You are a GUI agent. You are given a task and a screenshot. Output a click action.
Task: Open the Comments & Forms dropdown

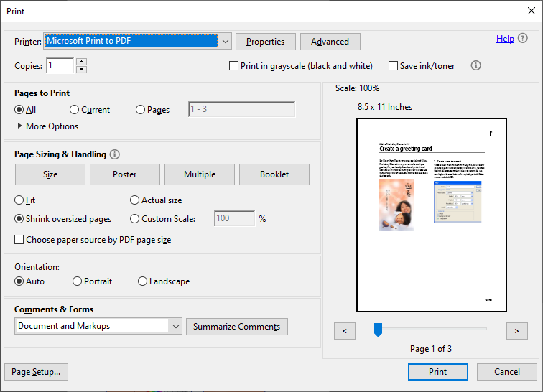(176, 326)
